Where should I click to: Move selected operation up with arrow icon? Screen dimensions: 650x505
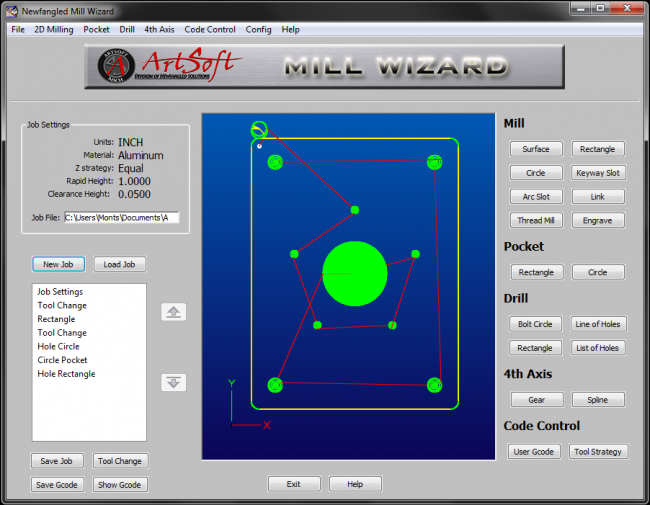tap(173, 312)
